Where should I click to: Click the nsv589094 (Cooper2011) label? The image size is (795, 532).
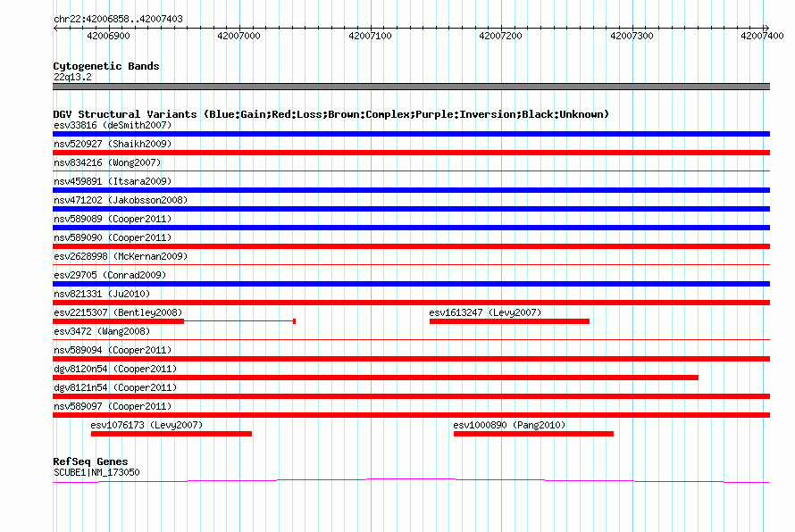coord(113,350)
